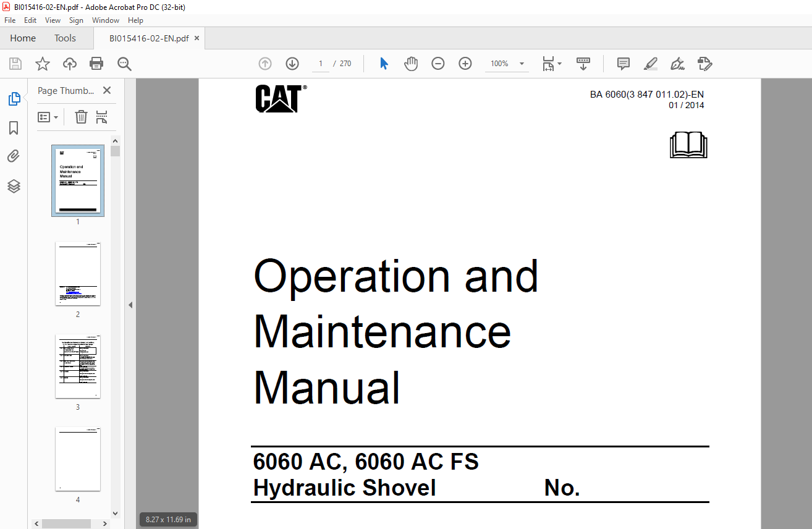
Task: Click the Save file icon
Action: pyautogui.click(x=15, y=64)
